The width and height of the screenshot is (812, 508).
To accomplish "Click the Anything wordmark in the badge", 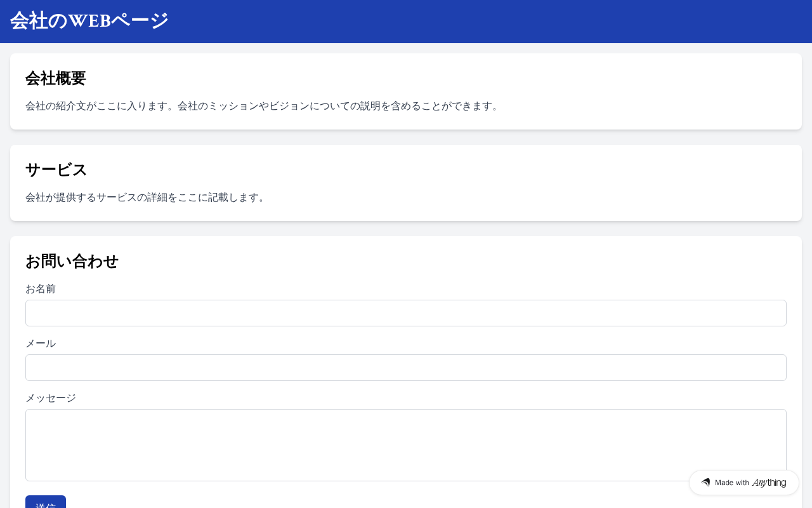I will [769, 483].
